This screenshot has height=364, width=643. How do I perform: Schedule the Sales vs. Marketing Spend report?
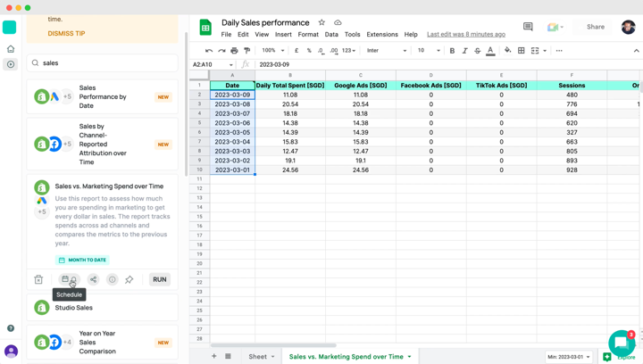click(x=69, y=279)
